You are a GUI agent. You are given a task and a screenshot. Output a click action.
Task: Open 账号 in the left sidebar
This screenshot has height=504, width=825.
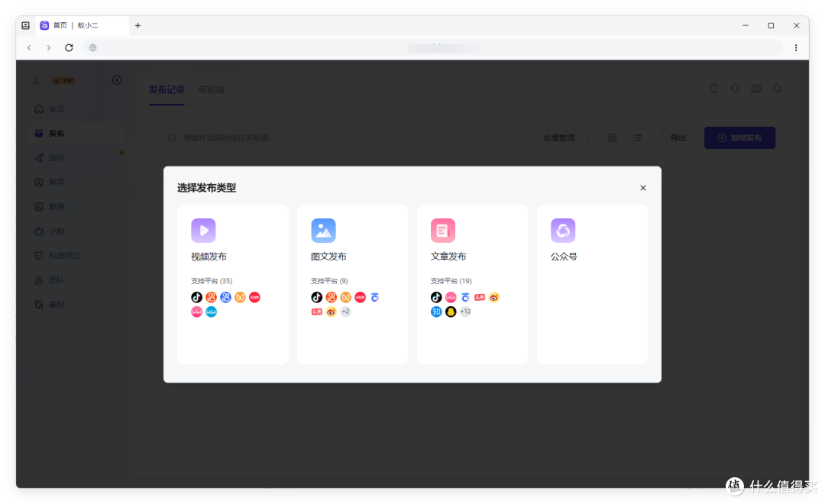pos(75,182)
